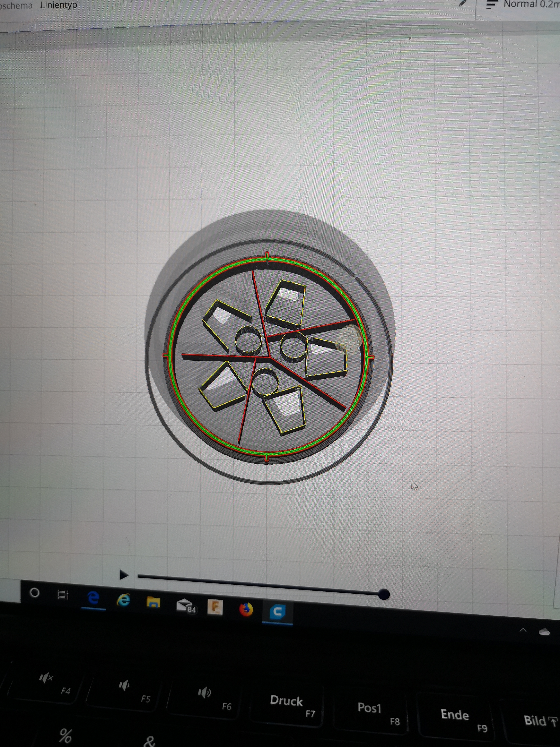Image resolution: width=560 pixels, height=747 pixels.
Task: Click the OneDrive cloud tray icon
Action: coord(544,632)
